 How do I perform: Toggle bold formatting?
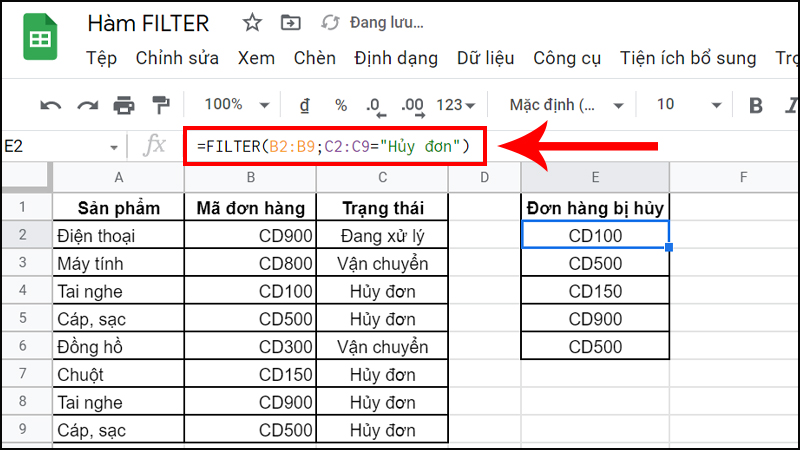[755, 105]
